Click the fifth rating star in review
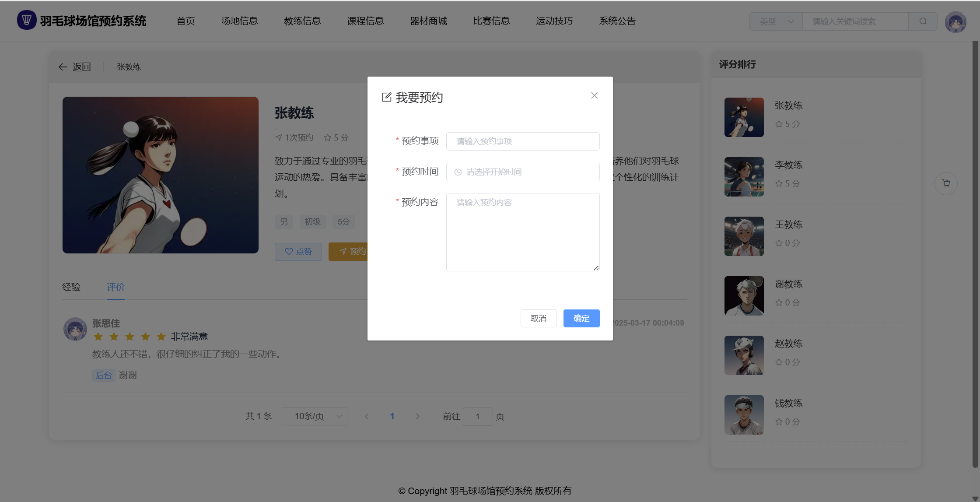 click(161, 337)
